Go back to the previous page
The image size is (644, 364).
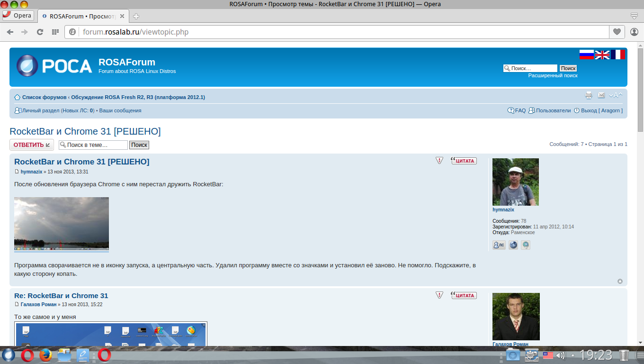click(10, 32)
